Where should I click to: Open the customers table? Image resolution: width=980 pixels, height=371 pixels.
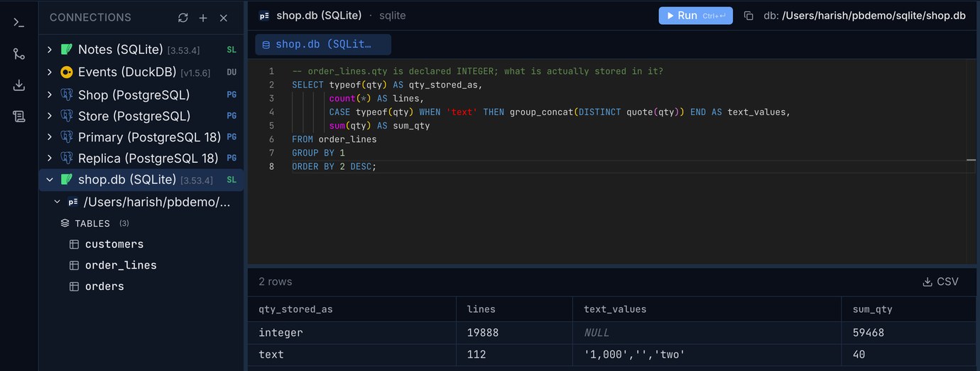click(x=114, y=244)
